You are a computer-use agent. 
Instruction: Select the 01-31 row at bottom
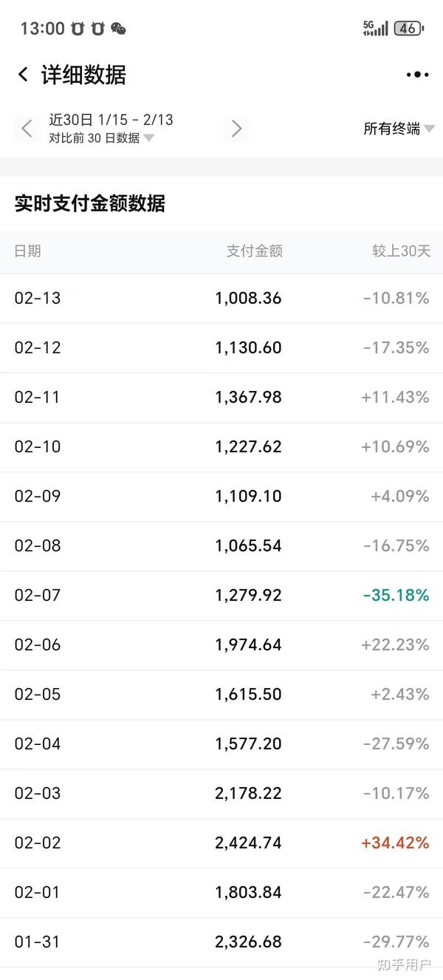[x=221, y=942]
